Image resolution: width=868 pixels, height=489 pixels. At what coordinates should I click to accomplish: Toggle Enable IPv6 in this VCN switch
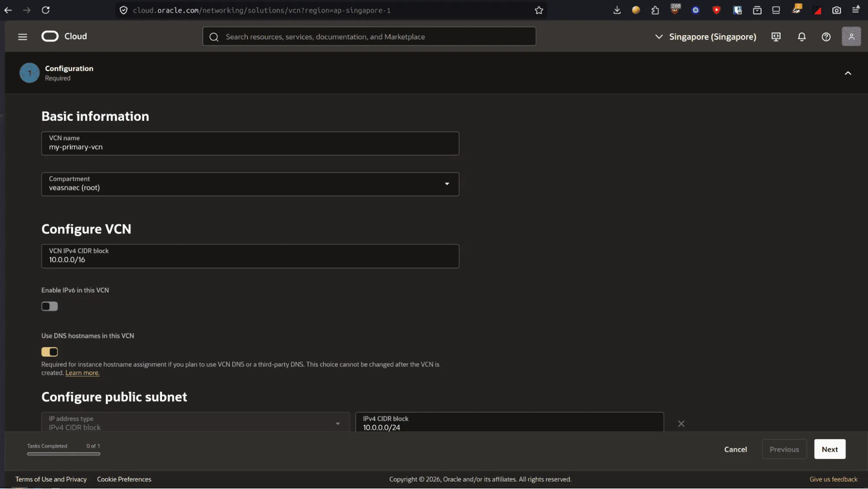coord(50,307)
